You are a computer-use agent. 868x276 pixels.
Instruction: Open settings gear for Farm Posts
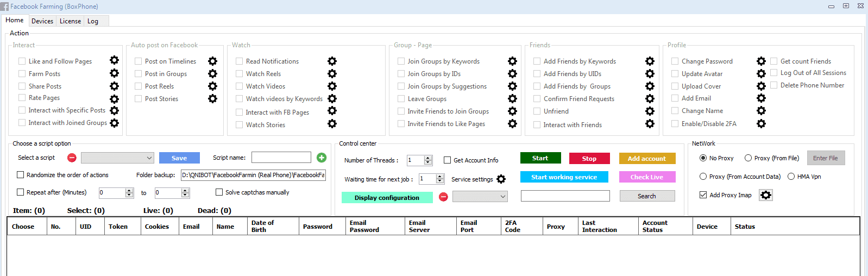pyautogui.click(x=114, y=73)
